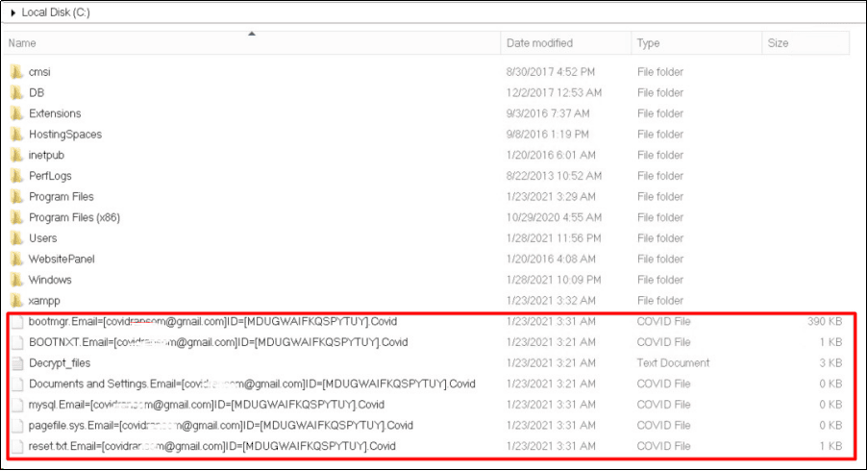Select the HostingSpaces folder name
Viewport: 868px width, 471px height.
(65, 134)
